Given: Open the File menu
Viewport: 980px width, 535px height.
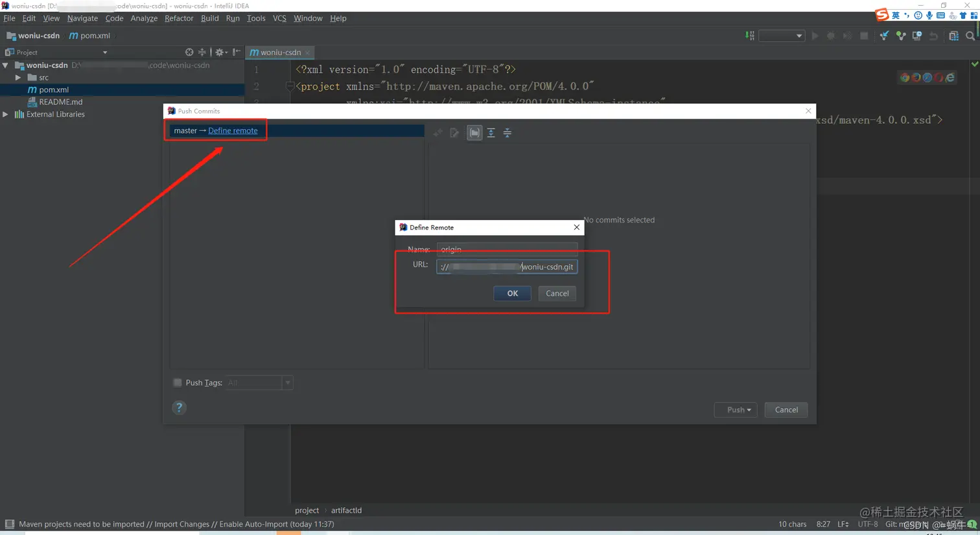Looking at the screenshot, I should [x=9, y=18].
